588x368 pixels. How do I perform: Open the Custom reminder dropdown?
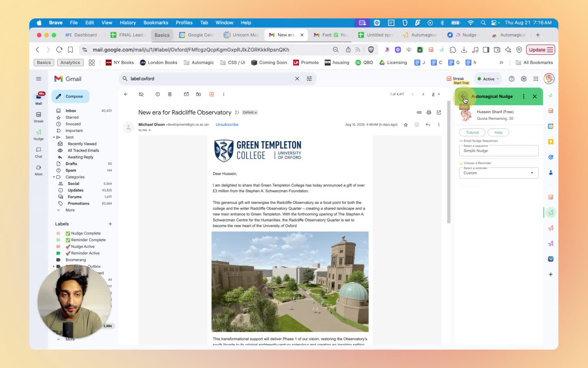[x=499, y=173]
